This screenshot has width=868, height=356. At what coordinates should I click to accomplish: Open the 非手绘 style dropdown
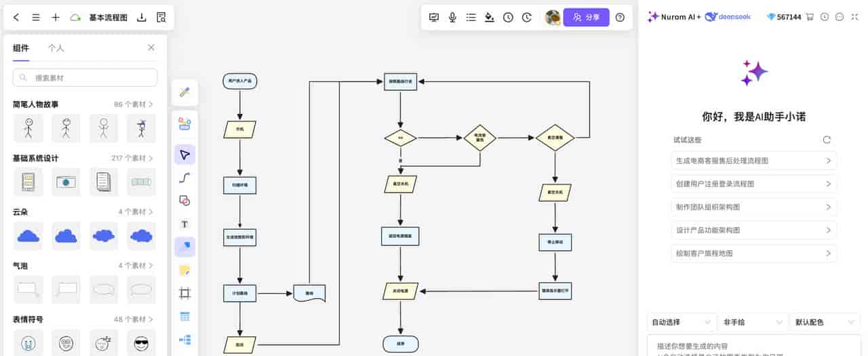(753, 322)
